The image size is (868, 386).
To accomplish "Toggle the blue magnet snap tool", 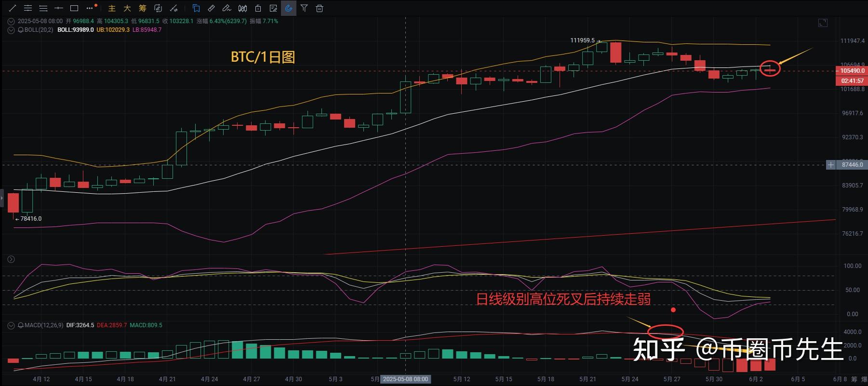I will pyautogui.click(x=289, y=8).
